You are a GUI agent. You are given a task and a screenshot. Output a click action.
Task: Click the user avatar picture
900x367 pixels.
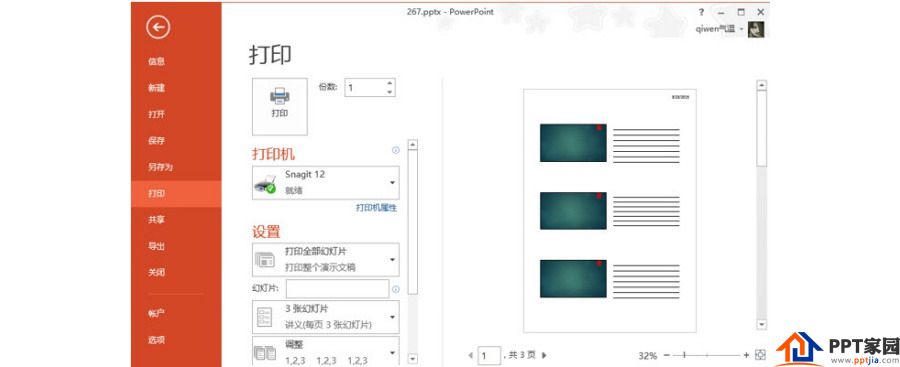[x=756, y=29]
